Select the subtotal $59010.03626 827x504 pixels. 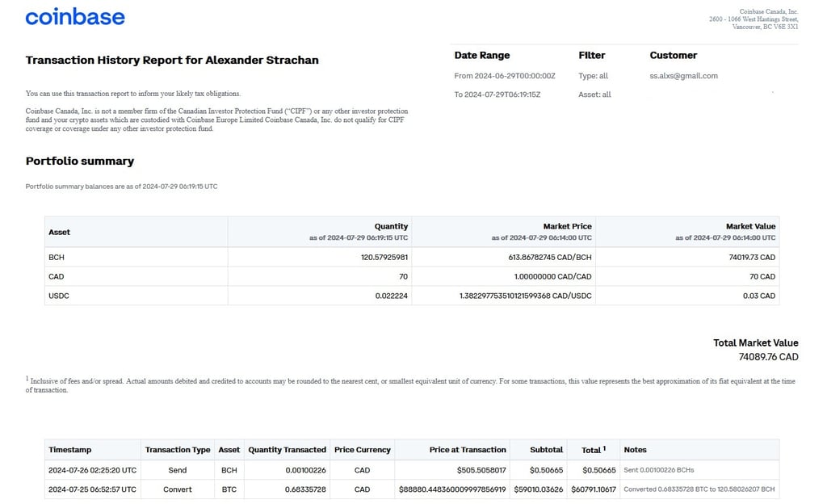point(539,489)
